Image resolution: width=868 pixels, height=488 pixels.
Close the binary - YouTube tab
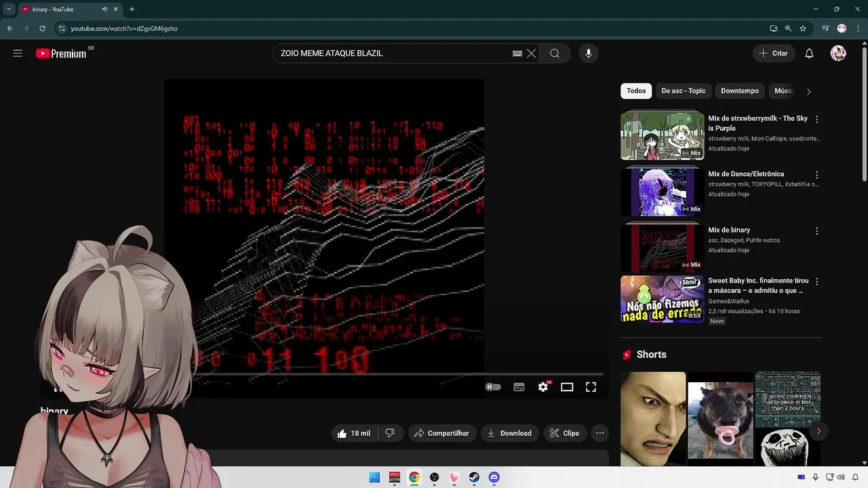[x=116, y=9]
